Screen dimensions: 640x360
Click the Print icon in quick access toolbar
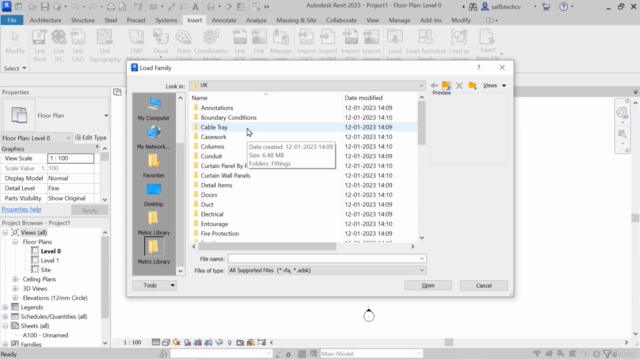point(111,7)
